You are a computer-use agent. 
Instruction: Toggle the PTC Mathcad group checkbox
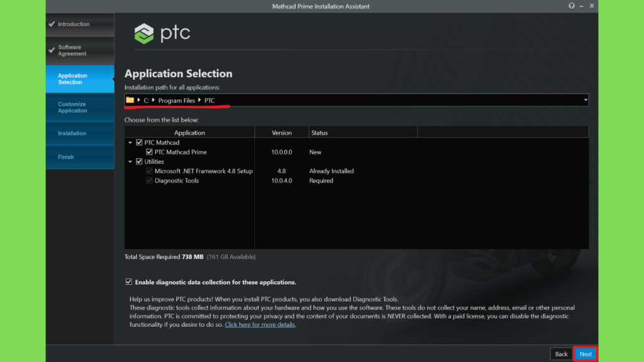point(139,143)
